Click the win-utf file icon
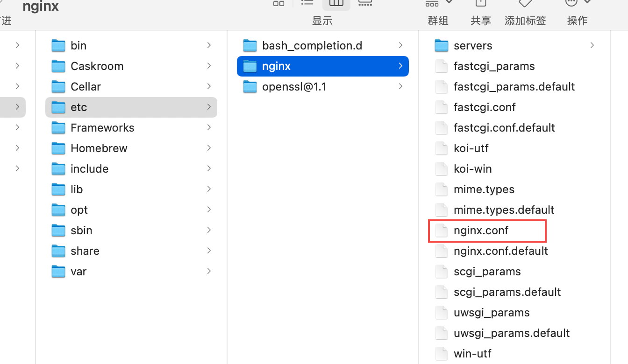Image resolution: width=628 pixels, height=364 pixels. click(442, 353)
